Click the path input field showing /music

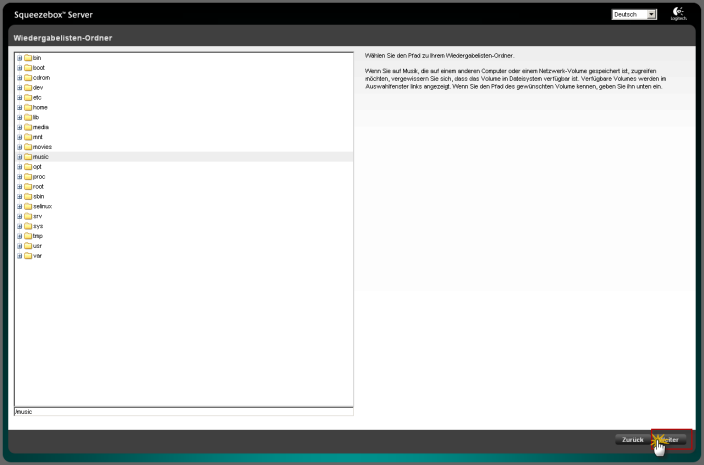point(183,411)
